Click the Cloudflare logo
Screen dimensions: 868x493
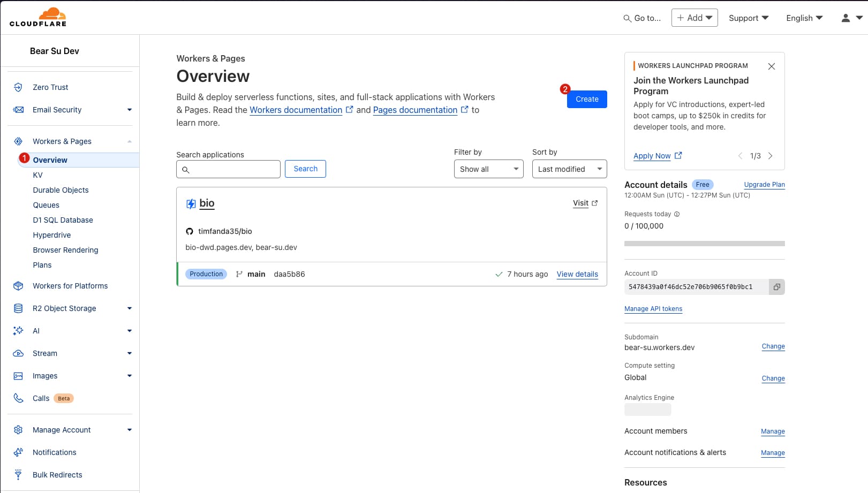tap(38, 17)
